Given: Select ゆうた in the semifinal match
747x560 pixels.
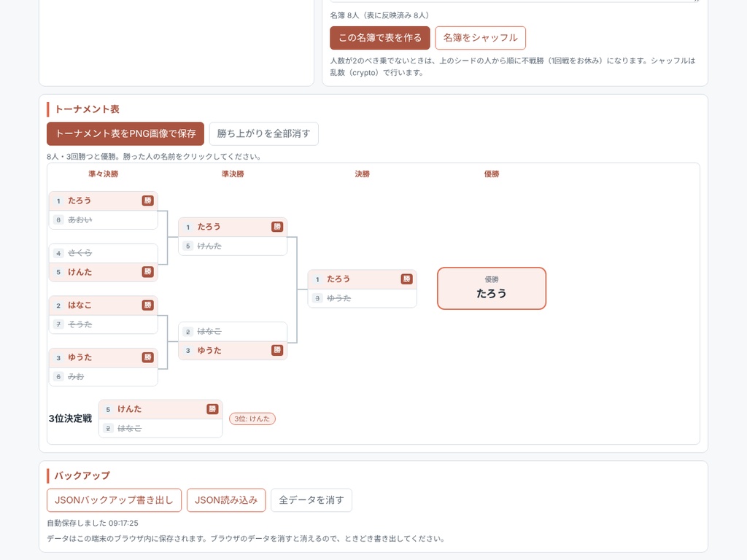Looking at the screenshot, I should [233, 351].
